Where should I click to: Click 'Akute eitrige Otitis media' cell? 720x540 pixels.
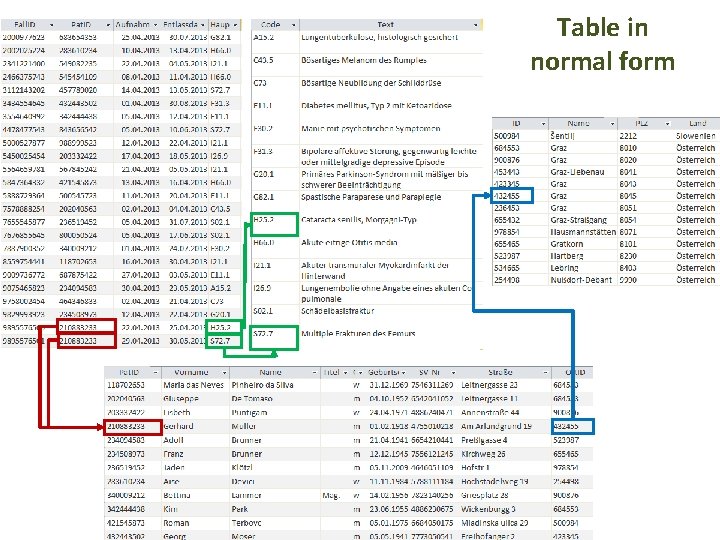pyautogui.click(x=349, y=242)
